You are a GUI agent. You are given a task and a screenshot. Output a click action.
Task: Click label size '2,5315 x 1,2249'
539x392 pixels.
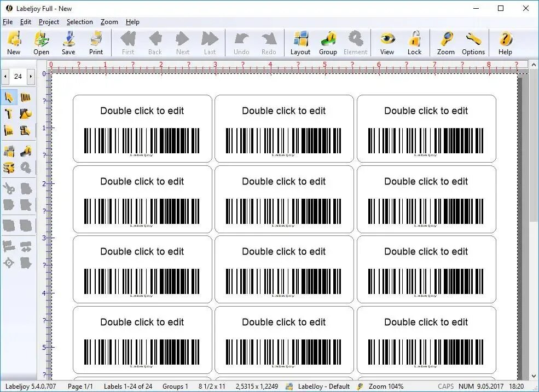pyautogui.click(x=257, y=386)
